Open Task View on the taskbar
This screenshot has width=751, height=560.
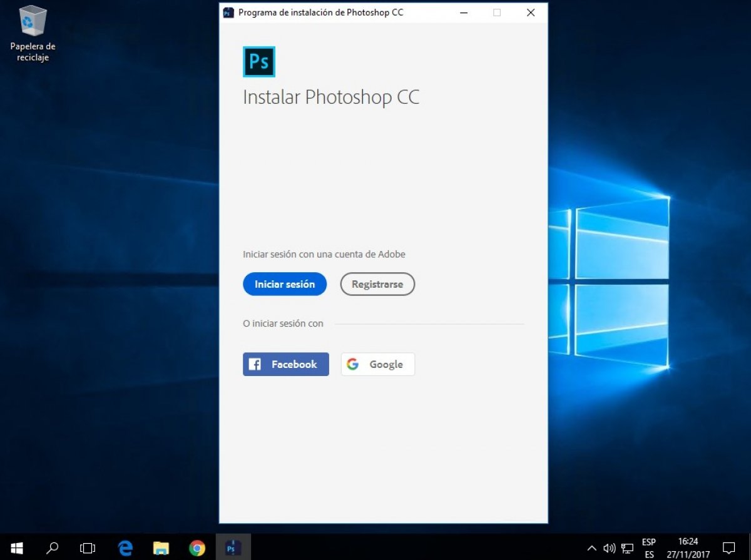pyautogui.click(x=88, y=548)
